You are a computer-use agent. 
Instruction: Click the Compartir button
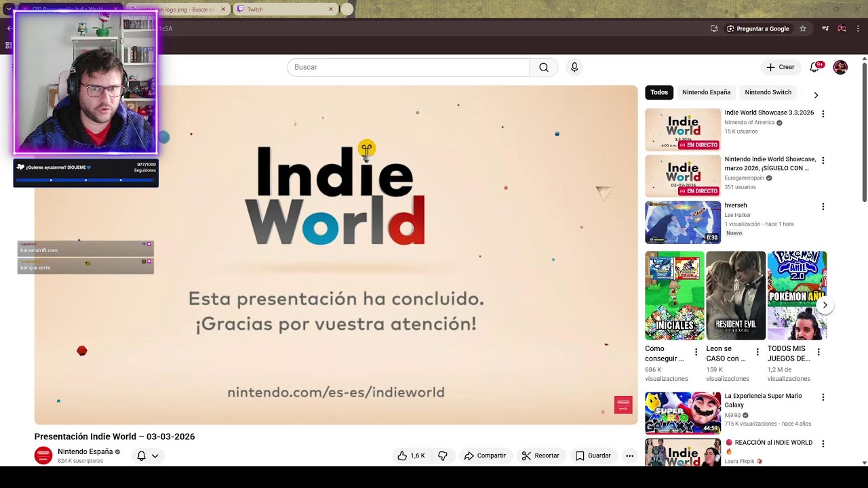coord(485,455)
